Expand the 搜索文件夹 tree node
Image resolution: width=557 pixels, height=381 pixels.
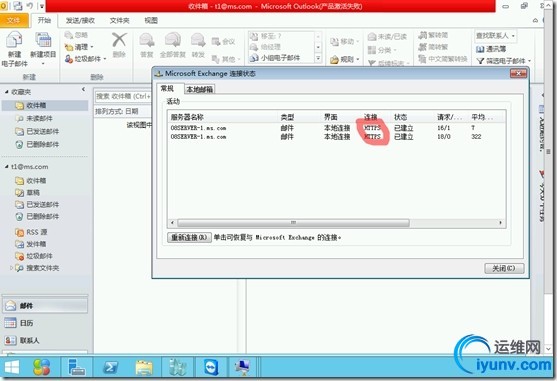(x=11, y=268)
